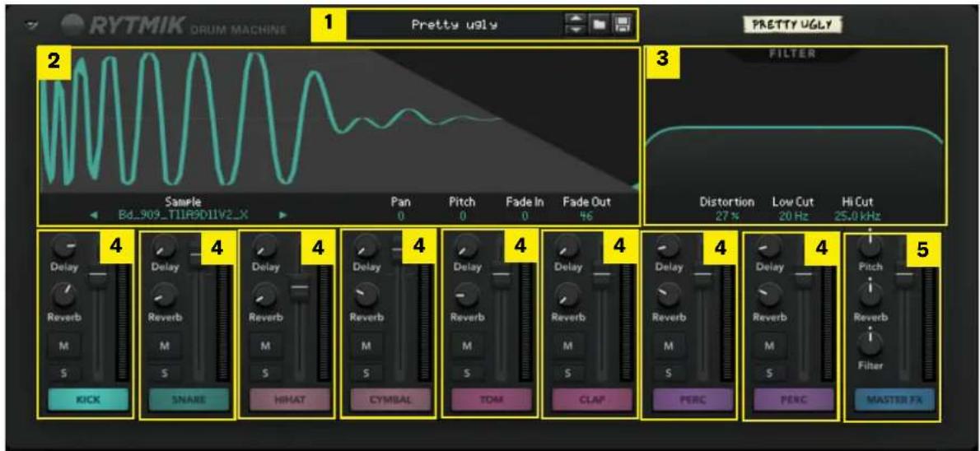Click the TOM Delay knob

467,248
